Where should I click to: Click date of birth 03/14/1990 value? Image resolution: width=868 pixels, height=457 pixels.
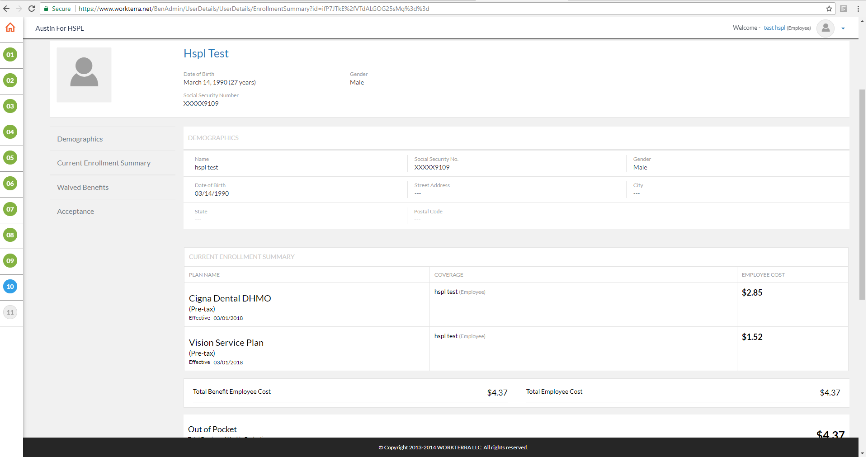pyautogui.click(x=212, y=193)
